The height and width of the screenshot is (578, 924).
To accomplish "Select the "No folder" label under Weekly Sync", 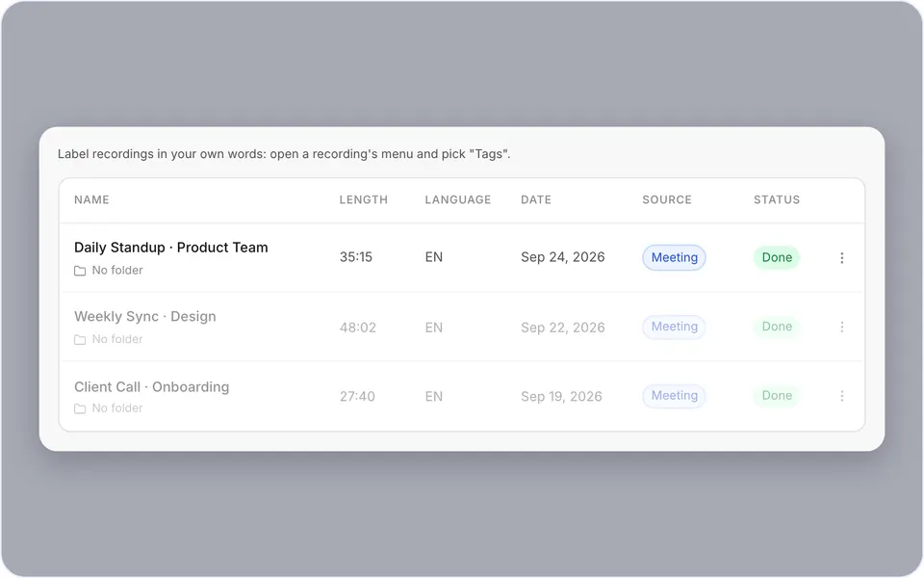I will (x=117, y=339).
